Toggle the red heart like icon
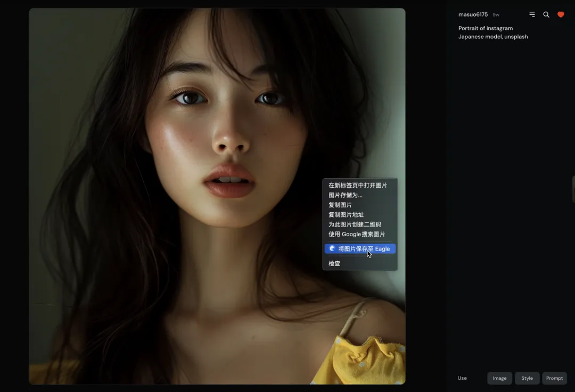Image resolution: width=575 pixels, height=392 pixels. click(560, 15)
